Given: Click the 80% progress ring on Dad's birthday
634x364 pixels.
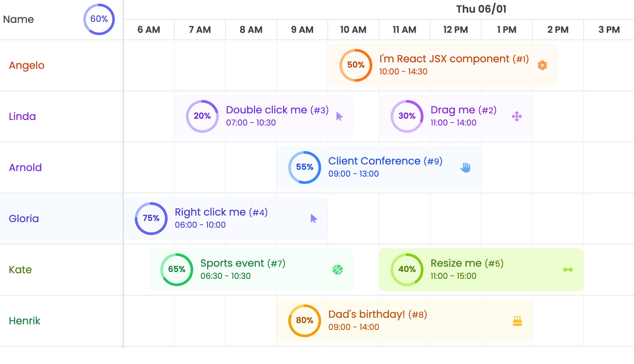Looking at the screenshot, I should [x=304, y=321].
